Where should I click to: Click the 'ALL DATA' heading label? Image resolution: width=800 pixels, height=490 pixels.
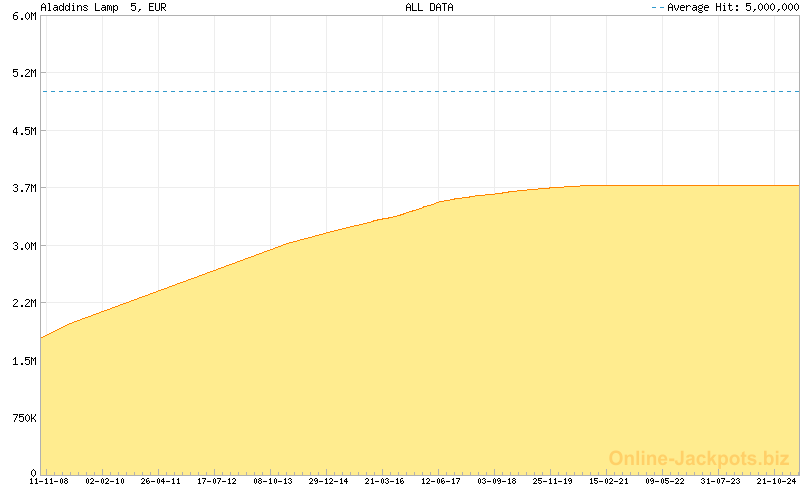coord(429,7)
